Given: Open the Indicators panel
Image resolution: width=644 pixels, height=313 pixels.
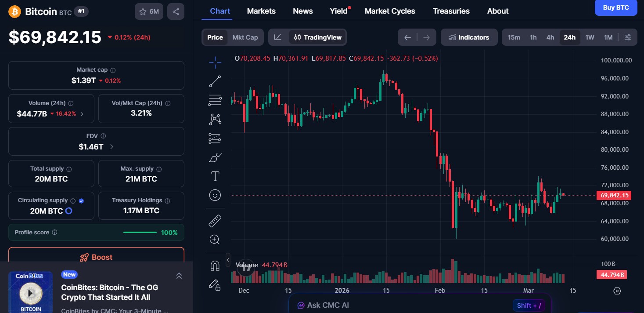Looking at the screenshot, I should pyautogui.click(x=469, y=37).
